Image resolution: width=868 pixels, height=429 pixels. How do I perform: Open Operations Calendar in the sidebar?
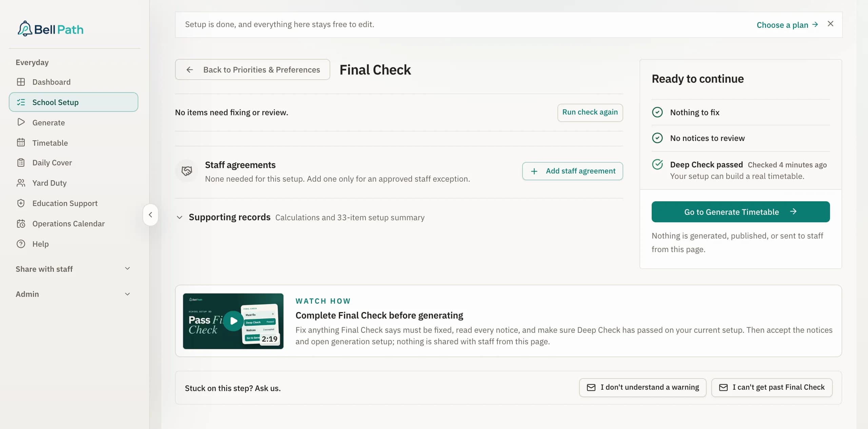[73, 224]
